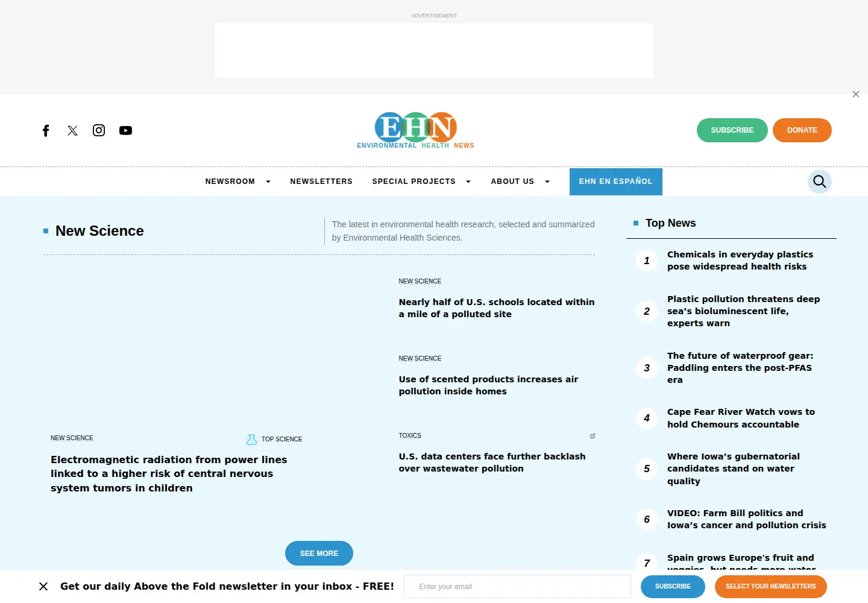The image size is (868, 603).
Task: Open EHN's Facebook page icon
Action: tap(46, 130)
